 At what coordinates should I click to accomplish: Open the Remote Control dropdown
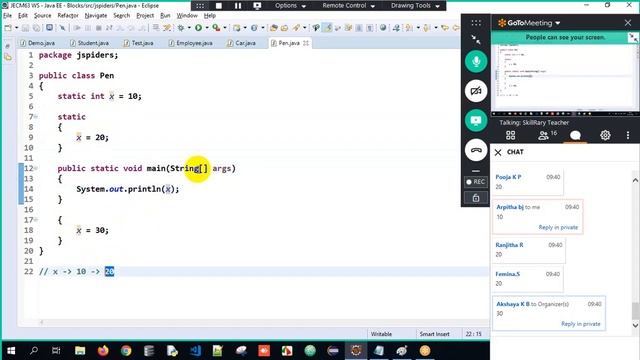(348, 6)
